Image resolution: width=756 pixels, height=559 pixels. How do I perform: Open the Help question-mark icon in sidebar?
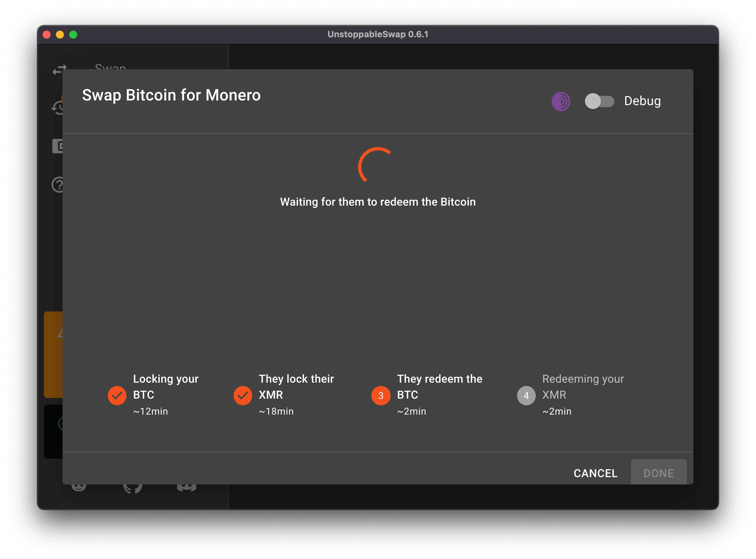point(57,185)
